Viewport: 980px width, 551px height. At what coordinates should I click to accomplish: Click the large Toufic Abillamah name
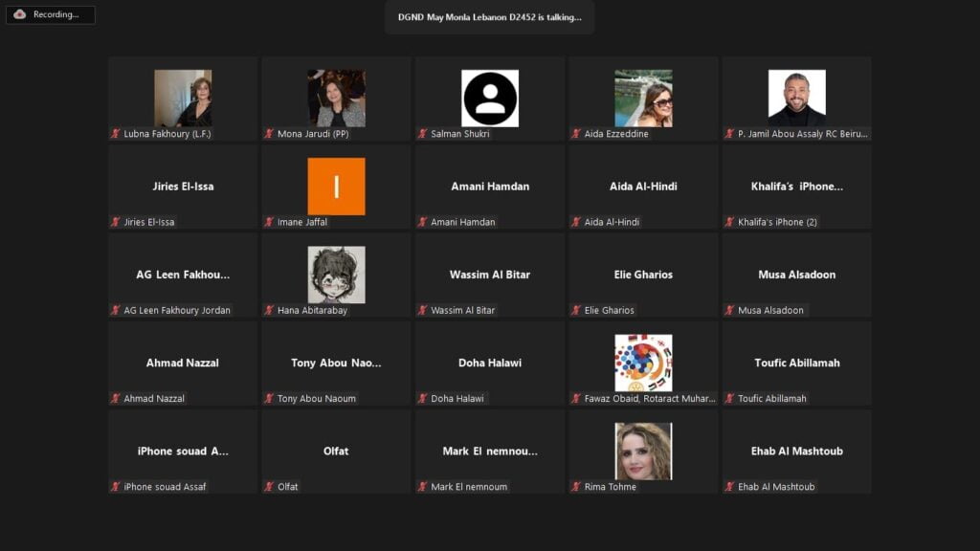(x=797, y=363)
